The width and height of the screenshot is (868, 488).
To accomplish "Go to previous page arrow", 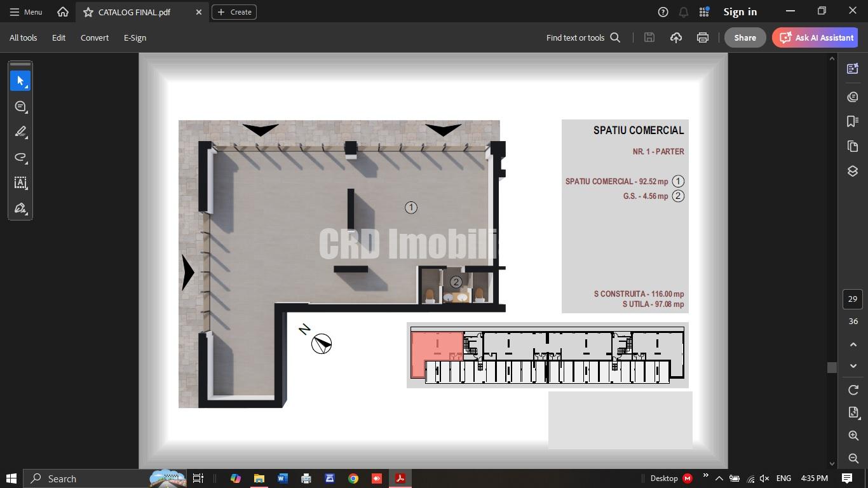I will [x=853, y=344].
